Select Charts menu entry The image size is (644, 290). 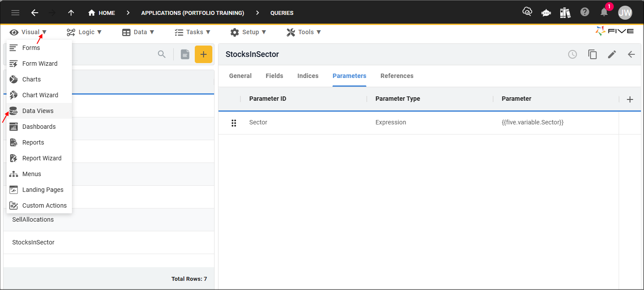click(39, 79)
